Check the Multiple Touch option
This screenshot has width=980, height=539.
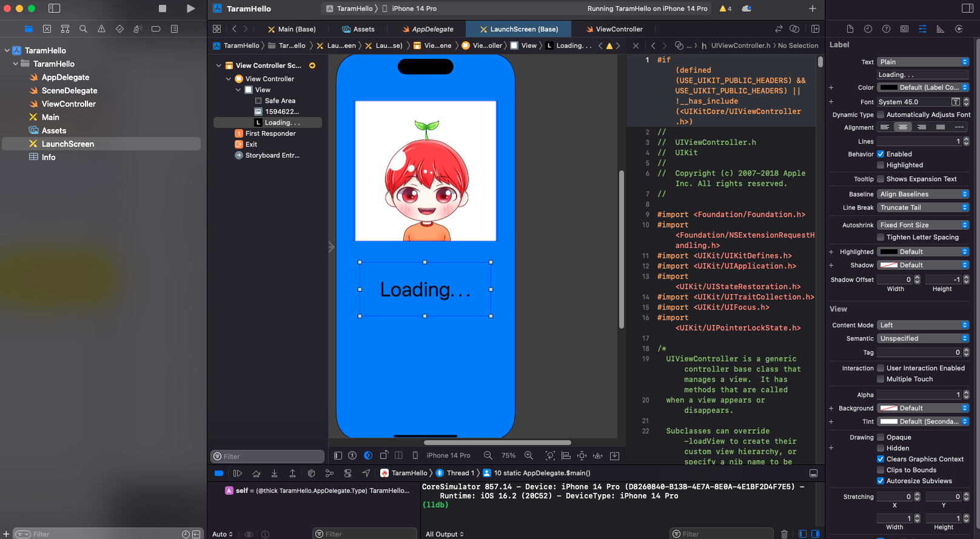[881, 379]
